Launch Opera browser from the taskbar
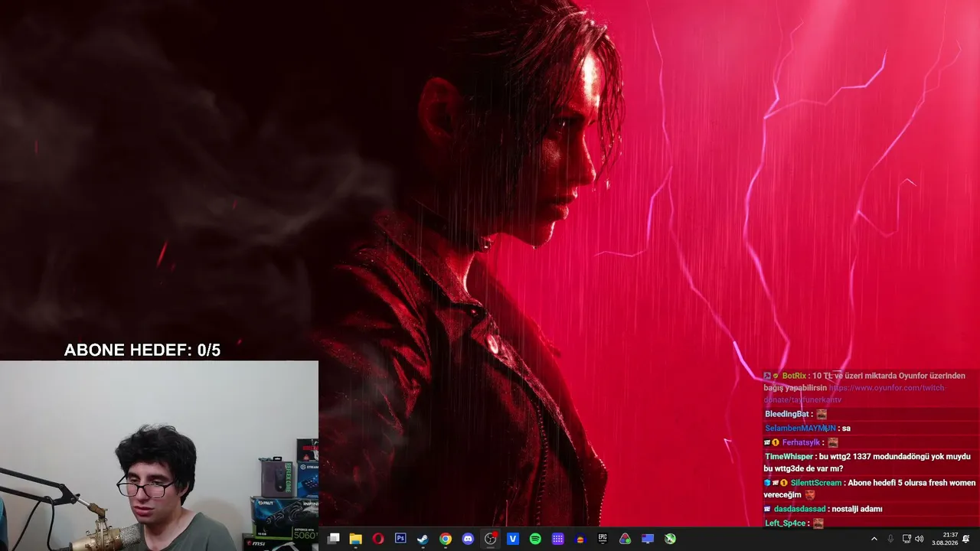Image resolution: width=980 pixels, height=551 pixels. pos(377,539)
